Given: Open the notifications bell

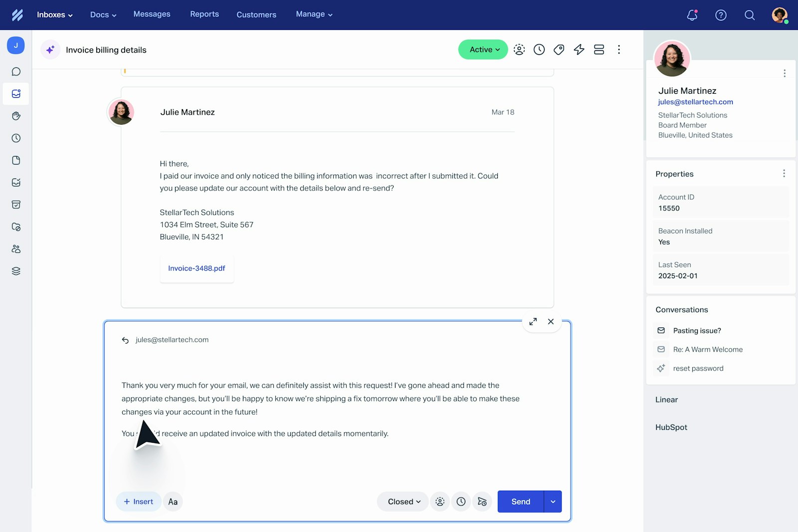Looking at the screenshot, I should coord(691,15).
